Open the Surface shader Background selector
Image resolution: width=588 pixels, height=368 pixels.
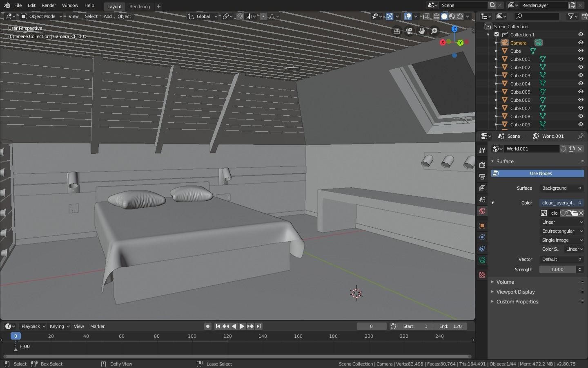561,188
